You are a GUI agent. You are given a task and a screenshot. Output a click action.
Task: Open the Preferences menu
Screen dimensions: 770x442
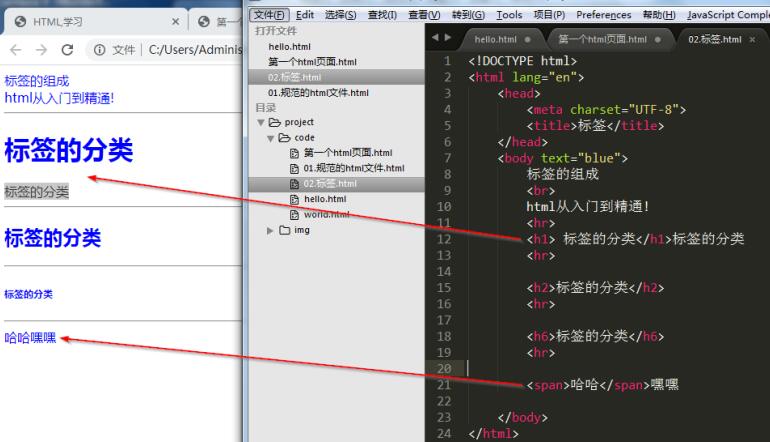pyautogui.click(x=604, y=15)
